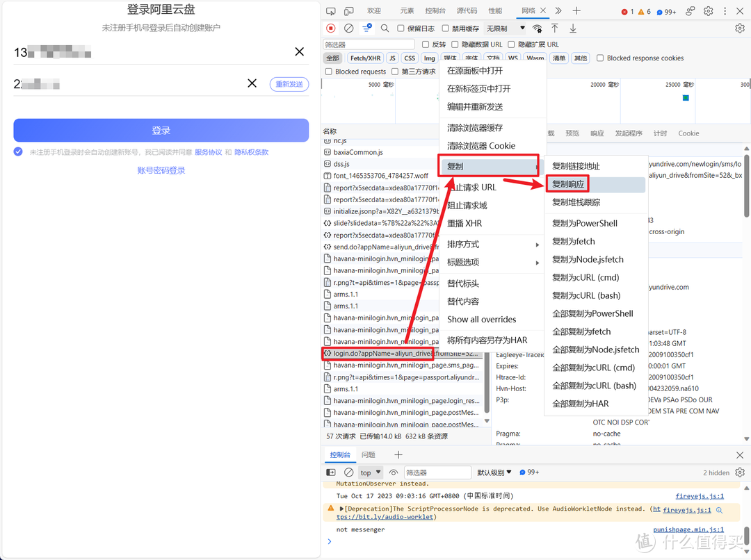The width and height of the screenshot is (751, 560).
Task: Expand 标题选项 submenu
Action: (x=493, y=263)
